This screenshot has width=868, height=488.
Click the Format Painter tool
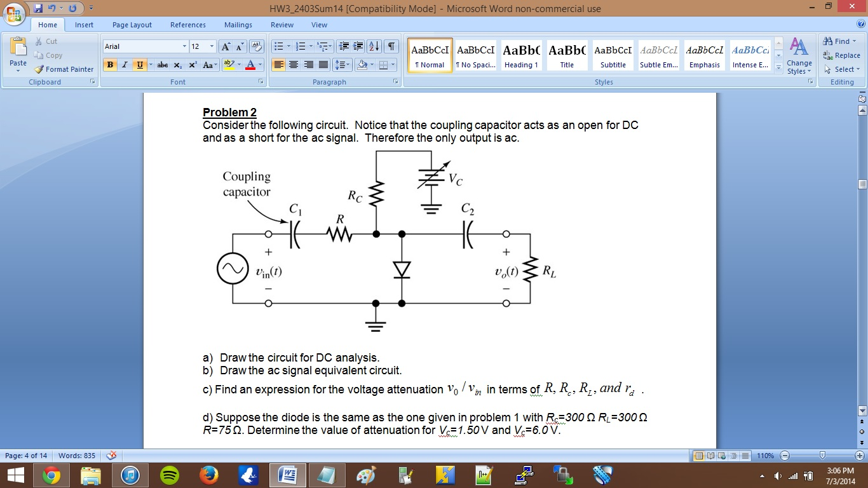click(x=64, y=69)
